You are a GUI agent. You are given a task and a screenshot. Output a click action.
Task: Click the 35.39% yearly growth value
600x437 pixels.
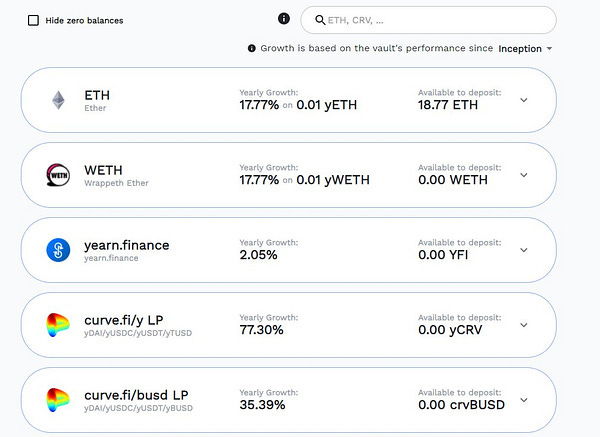(262, 404)
